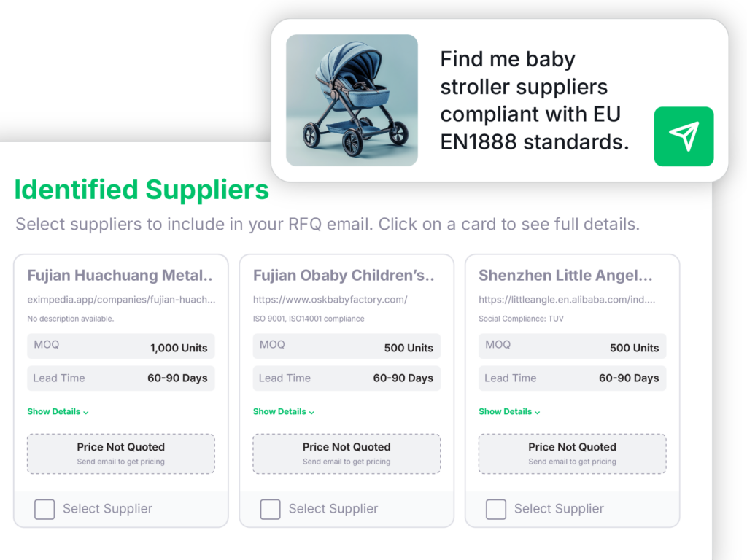
Task: Click Price Not Quoted box on Fujian Huachuang
Action: tap(121, 454)
